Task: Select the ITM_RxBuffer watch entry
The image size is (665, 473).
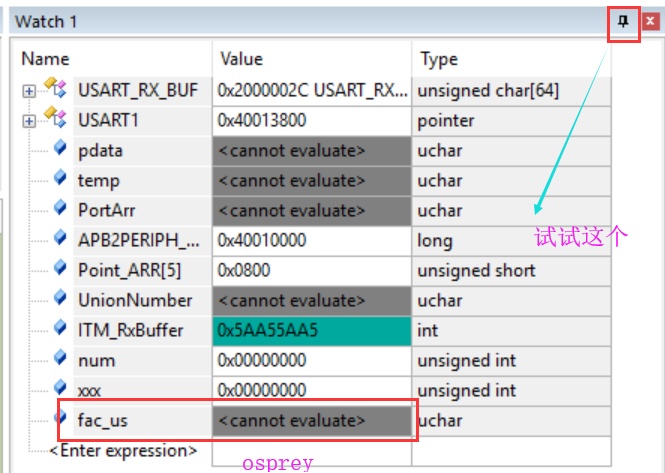Action: click(x=142, y=331)
